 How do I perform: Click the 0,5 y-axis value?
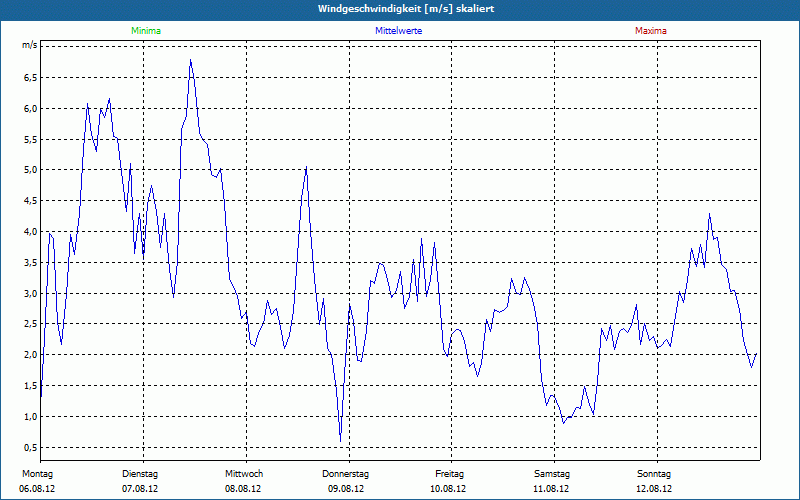(x=30, y=448)
